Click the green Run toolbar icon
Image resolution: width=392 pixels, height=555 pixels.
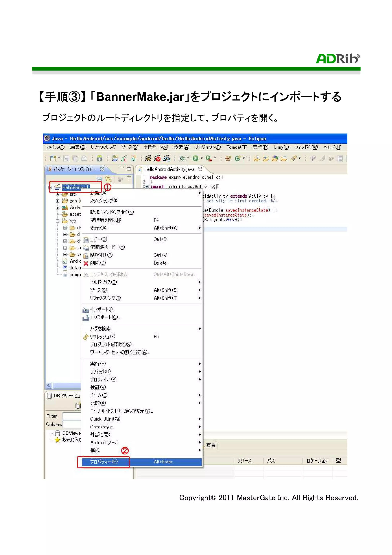tap(195, 159)
